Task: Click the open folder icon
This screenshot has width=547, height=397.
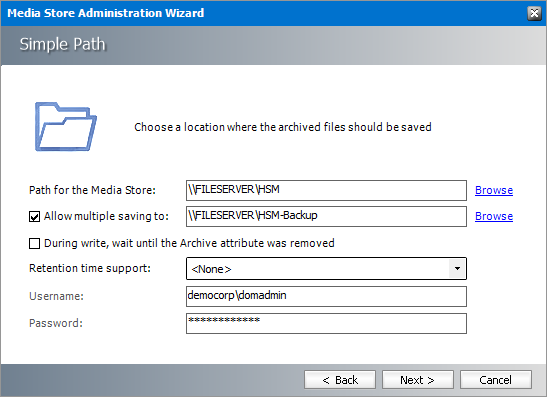Action: (66, 127)
